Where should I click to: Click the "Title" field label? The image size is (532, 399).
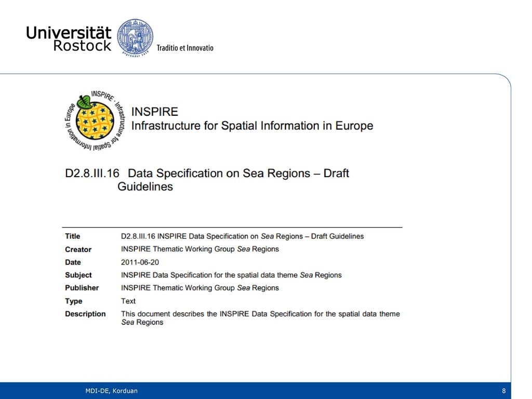(73, 236)
